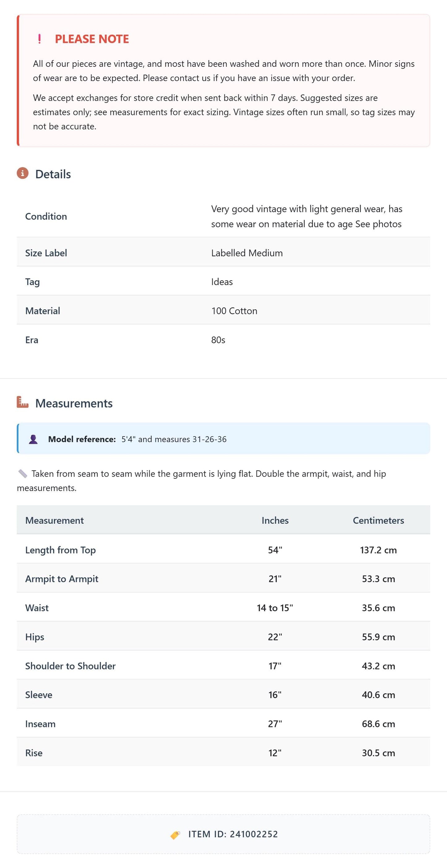The height and width of the screenshot is (868, 447).
Task: Click the Waist 14 to 15" value
Action: coord(275,608)
